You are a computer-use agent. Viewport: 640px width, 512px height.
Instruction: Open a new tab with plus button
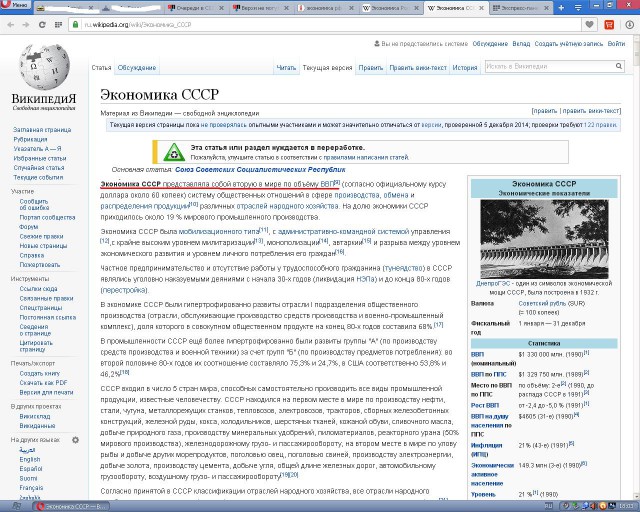(561, 8)
